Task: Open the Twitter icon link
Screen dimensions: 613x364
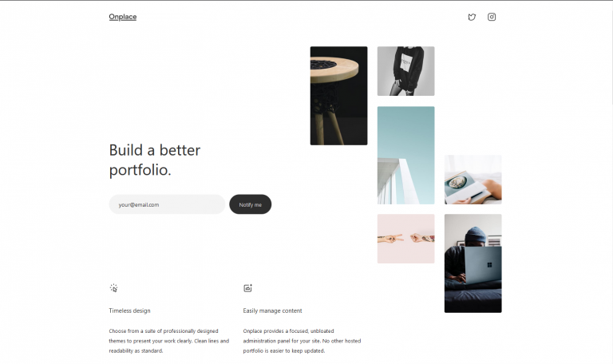Action: (x=472, y=17)
